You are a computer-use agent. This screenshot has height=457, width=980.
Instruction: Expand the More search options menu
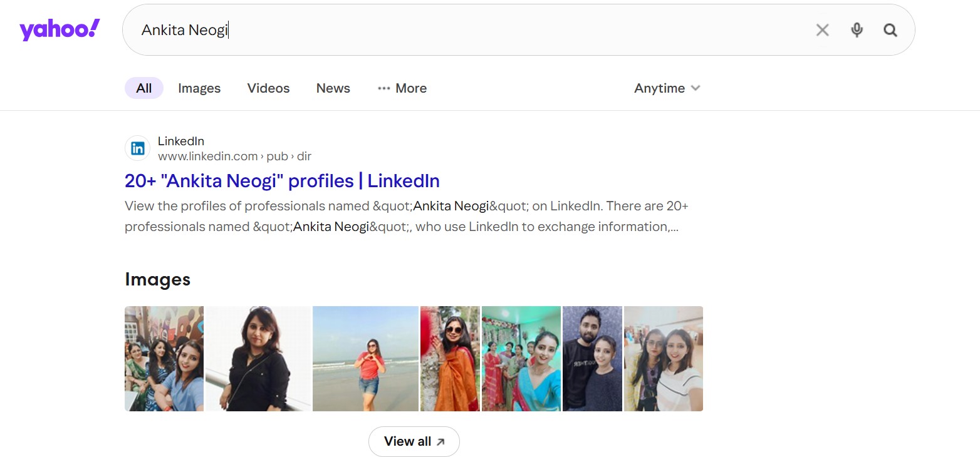(x=402, y=88)
